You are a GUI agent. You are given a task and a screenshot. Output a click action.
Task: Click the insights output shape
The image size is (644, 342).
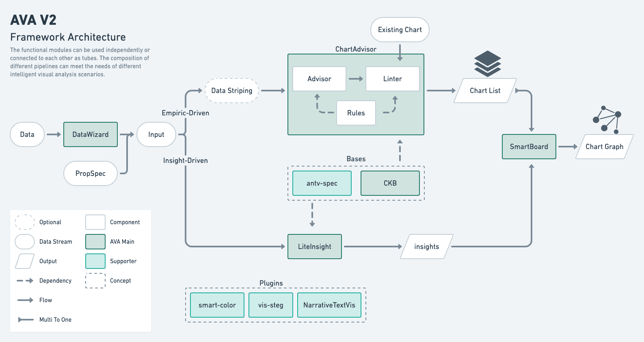point(427,247)
